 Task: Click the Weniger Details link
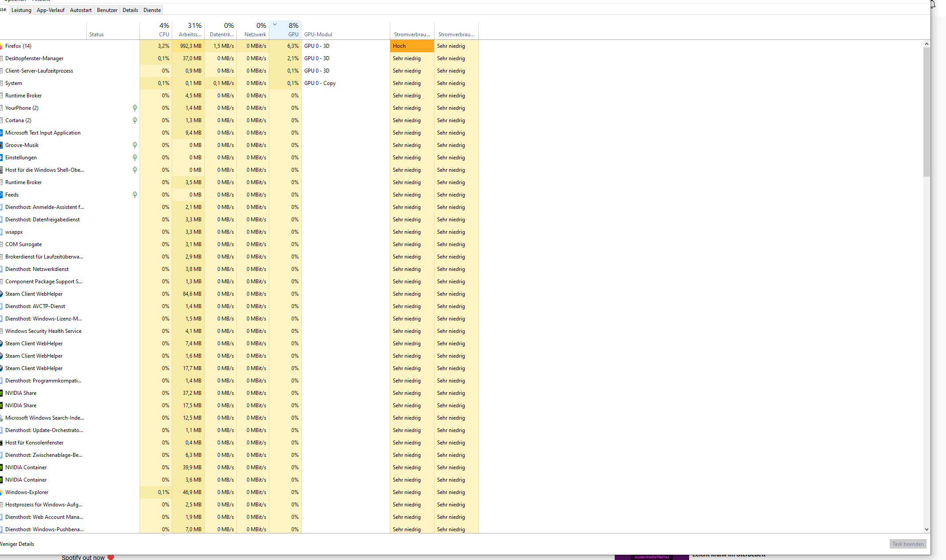(17, 544)
